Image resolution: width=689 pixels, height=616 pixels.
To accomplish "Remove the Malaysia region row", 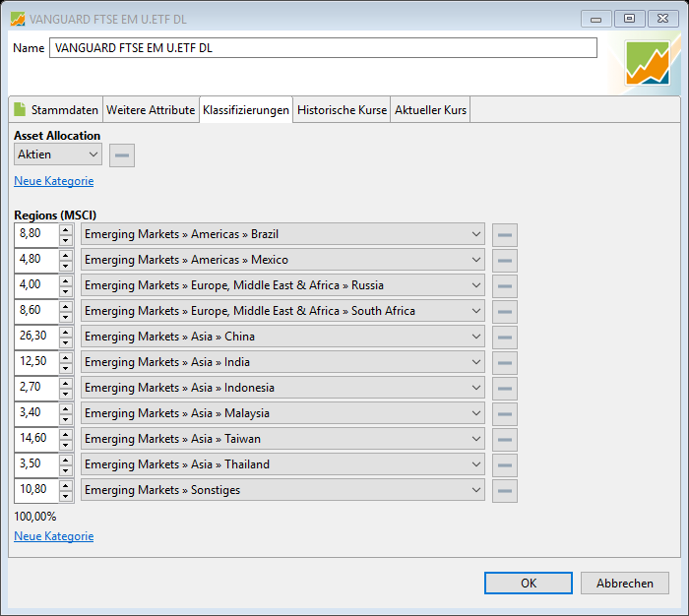I will click(x=504, y=414).
